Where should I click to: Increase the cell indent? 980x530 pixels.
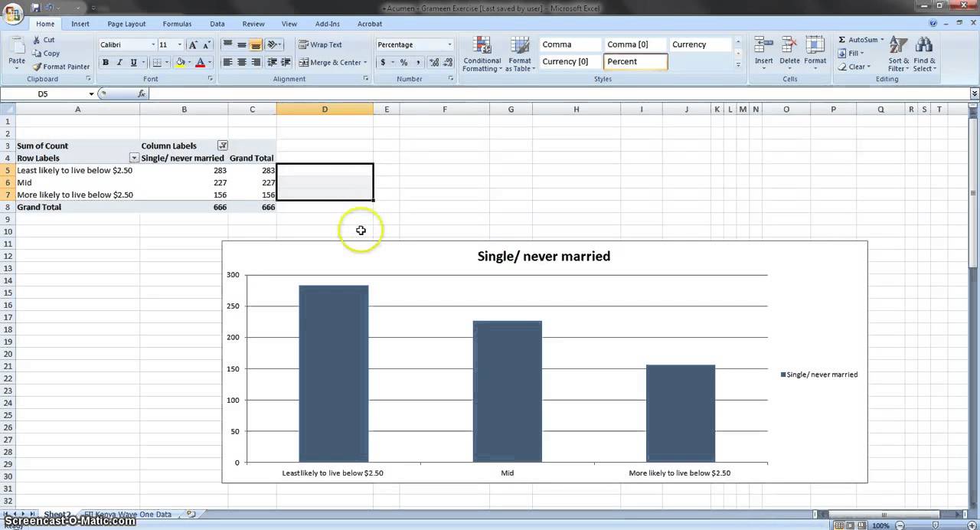[x=286, y=63]
